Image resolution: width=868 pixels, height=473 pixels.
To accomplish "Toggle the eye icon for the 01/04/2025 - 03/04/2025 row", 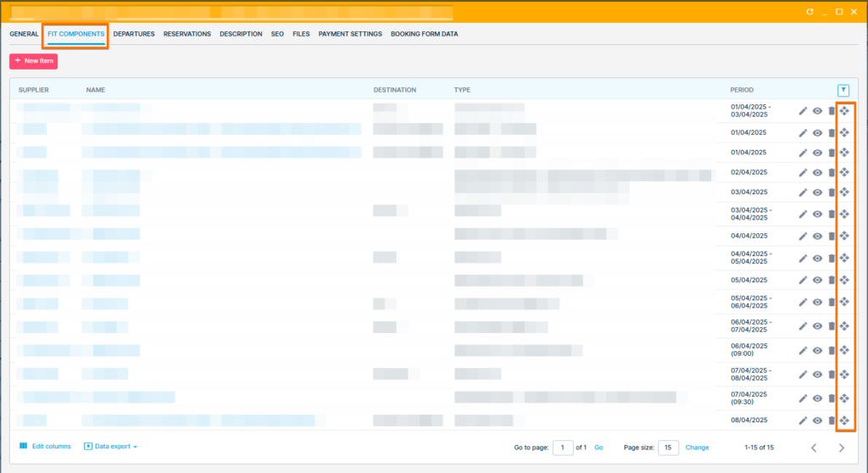I will point(817,111).
